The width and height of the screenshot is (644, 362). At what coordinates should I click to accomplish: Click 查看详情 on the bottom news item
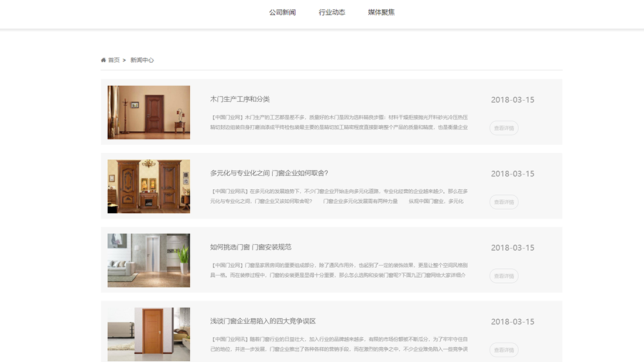click(x=503, y=350)
